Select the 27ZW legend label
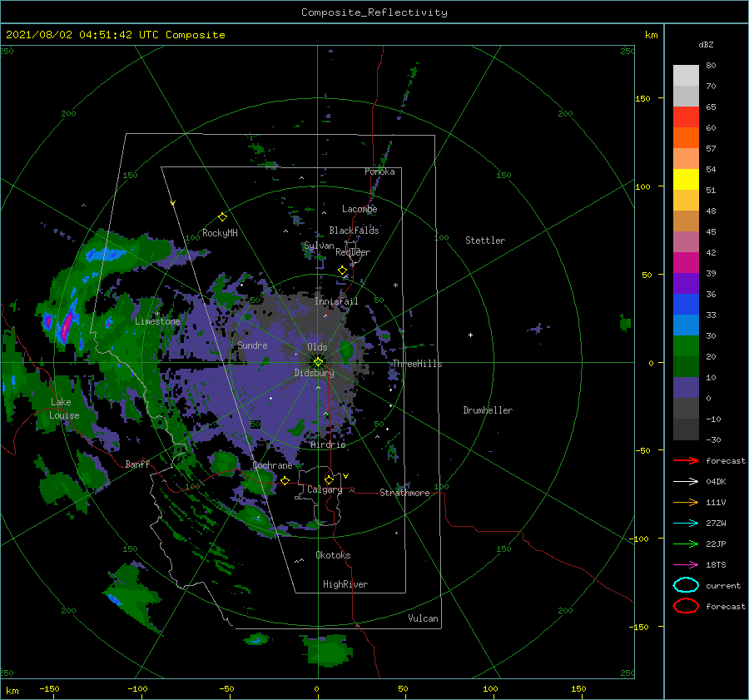The width and height of the screenshot is (749, 700). click(716, 524)
